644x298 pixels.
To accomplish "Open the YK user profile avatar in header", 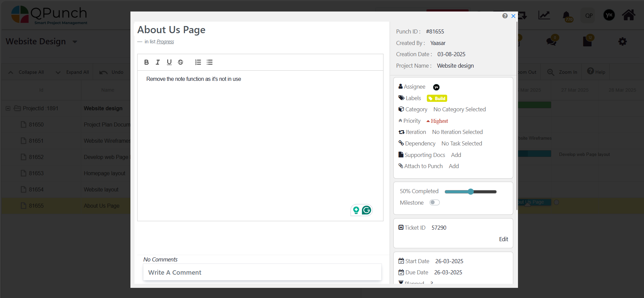I will pos(609,15).
